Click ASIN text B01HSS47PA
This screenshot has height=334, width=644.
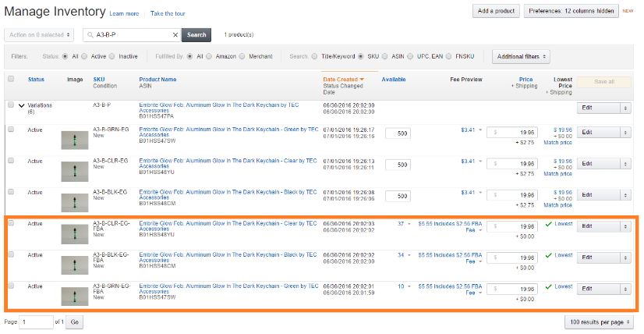point(157,116)
